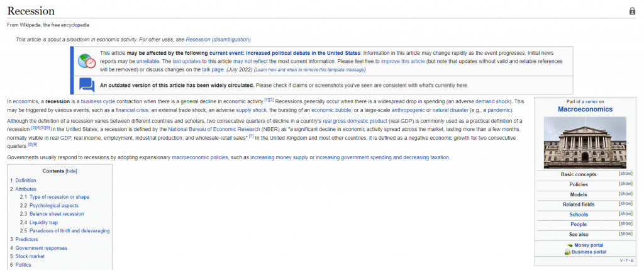Open the People link in sidebar
The width and height of the screenshot is (644, 270).
[579, 225]
